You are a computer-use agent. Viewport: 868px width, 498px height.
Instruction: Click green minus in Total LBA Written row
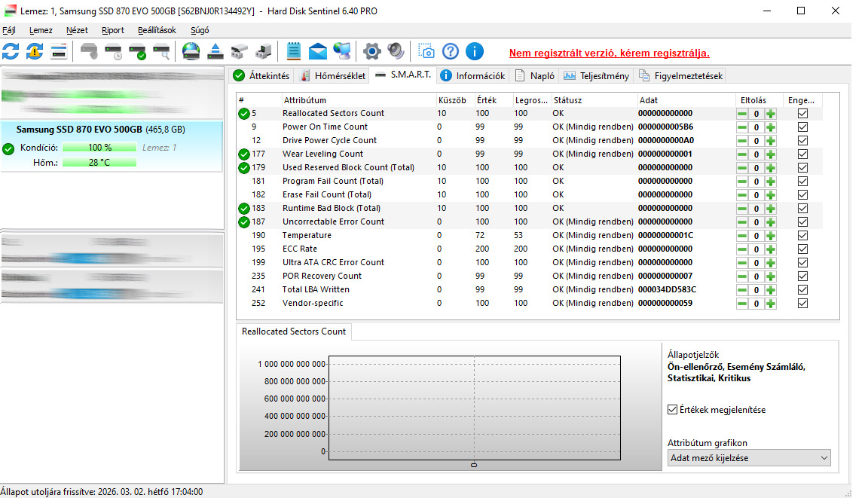click(741, 290)
